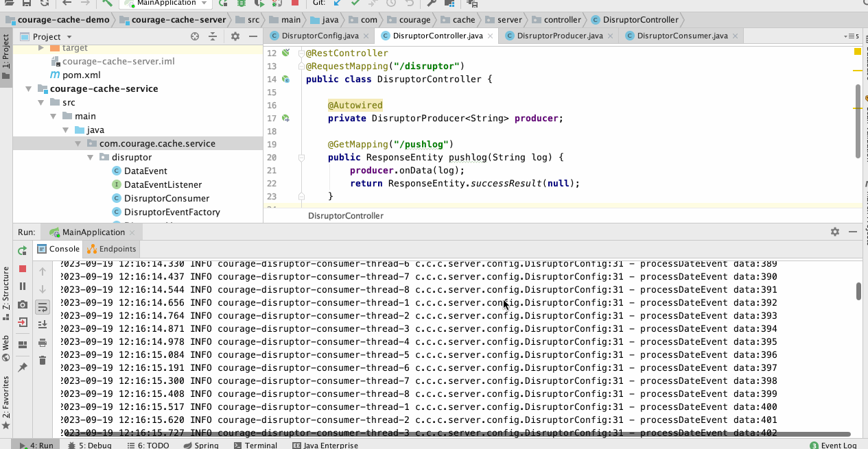Click the camera thread dump icon
Viewport: 868px width, 449px height.
coord(23,304)
